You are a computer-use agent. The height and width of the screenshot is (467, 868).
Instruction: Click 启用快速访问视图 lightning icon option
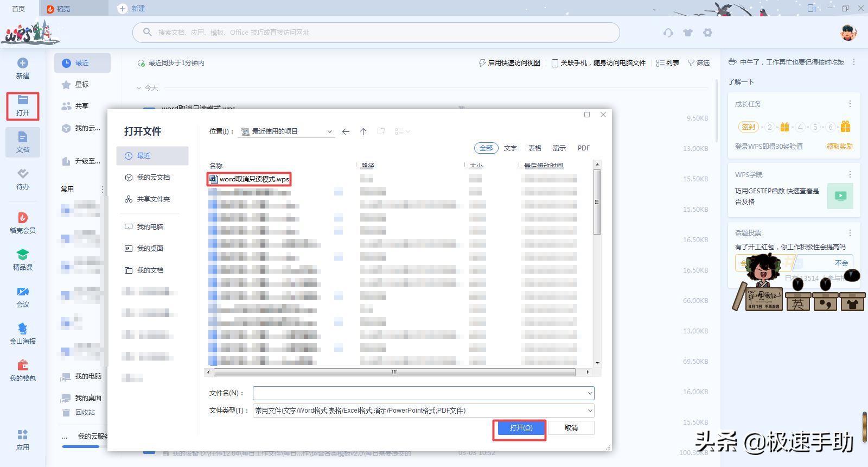[509, 63]
